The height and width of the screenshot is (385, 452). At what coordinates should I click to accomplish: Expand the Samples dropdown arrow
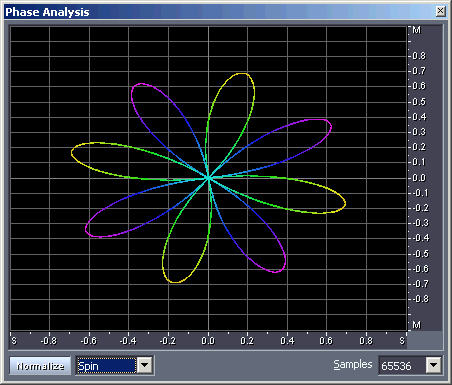434,365
